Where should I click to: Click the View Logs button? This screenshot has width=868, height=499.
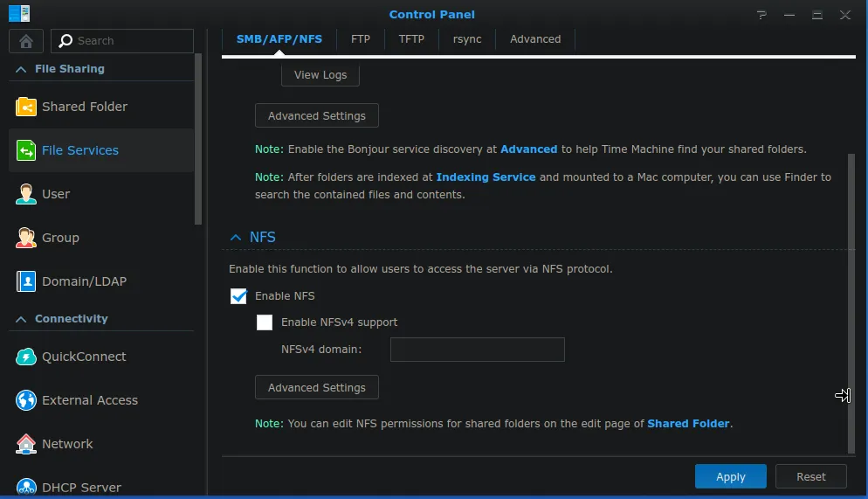click(x=320, y=75)
